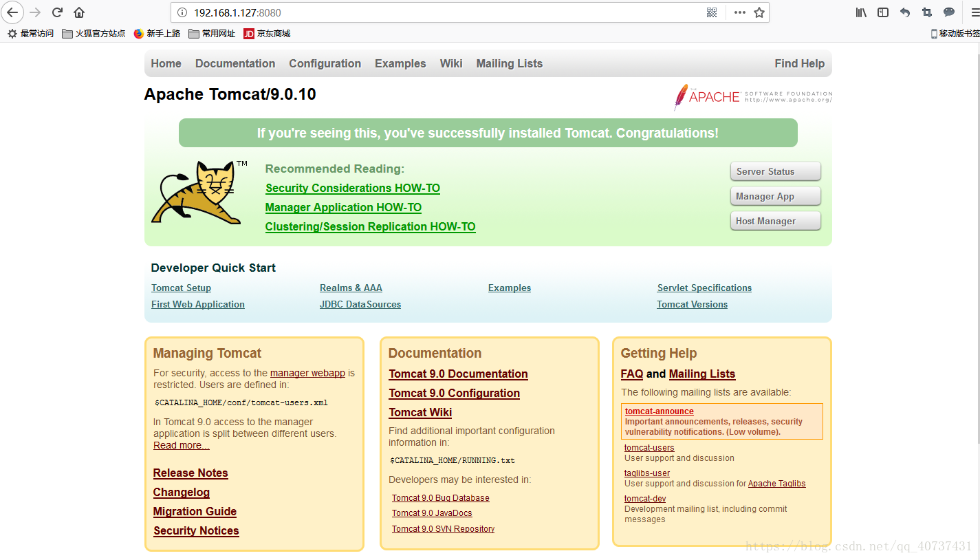Image resolution: width=980 pixels, height=560 pixels.
Task: Open the site information icon in address bar
Action: point(182,12)
